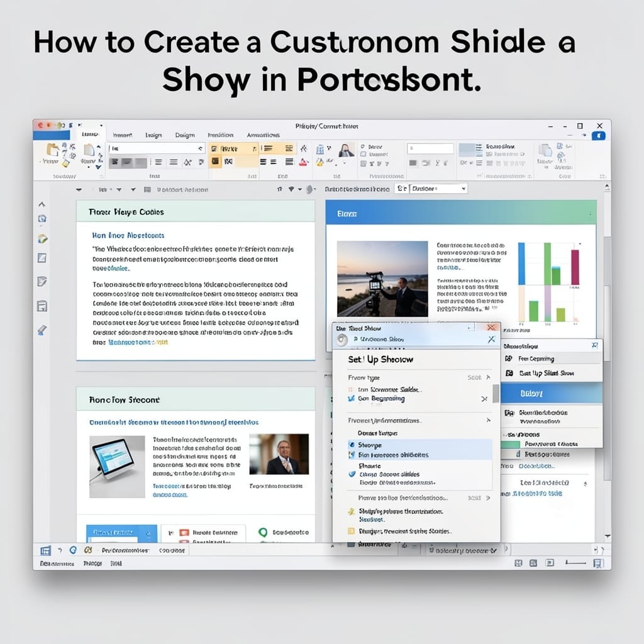The width and height of the screenshot is (644, 644).
Task: Click the yellow tag pencil sidebar icon
Action: [42, 238]
